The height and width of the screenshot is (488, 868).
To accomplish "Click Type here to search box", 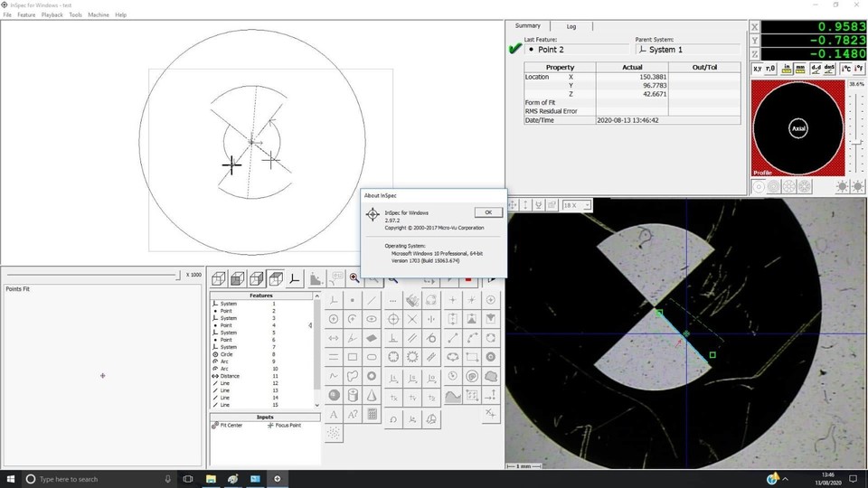I will pos(99,479).
